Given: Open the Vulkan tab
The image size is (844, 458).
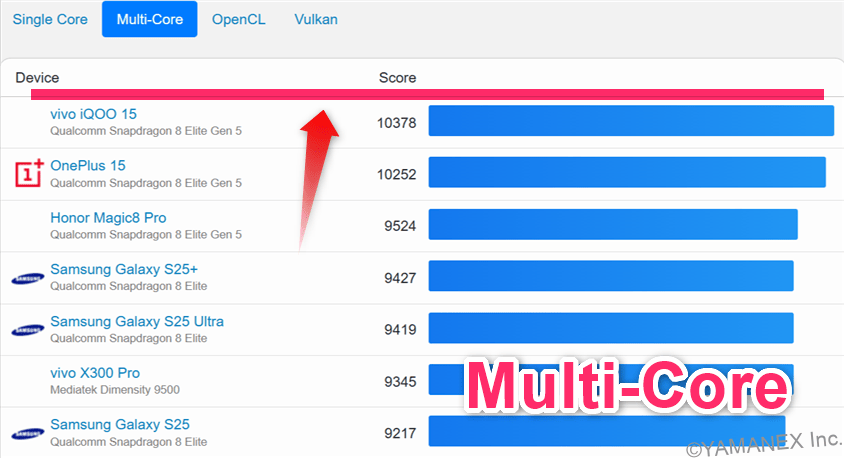Looking at the screenshot, I should click(316, 19).
